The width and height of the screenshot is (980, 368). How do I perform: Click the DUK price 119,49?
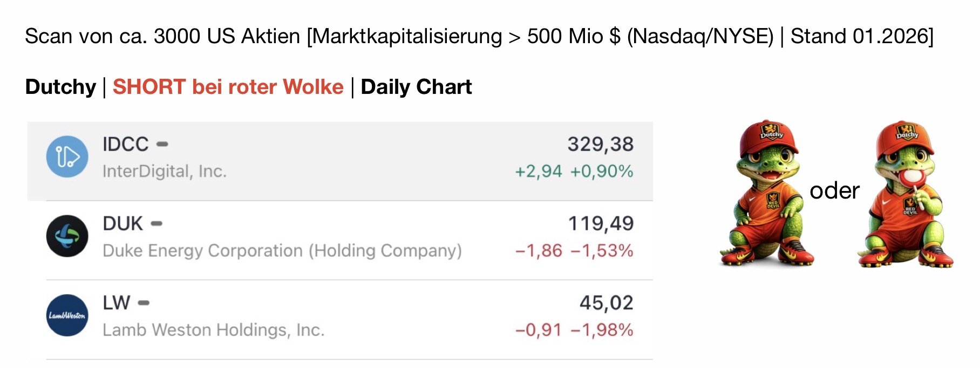601,223
